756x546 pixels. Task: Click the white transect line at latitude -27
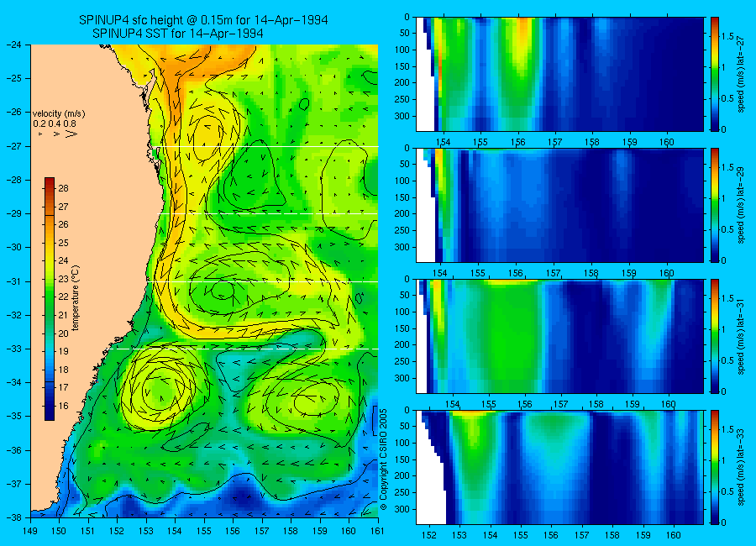click(269, 147)
